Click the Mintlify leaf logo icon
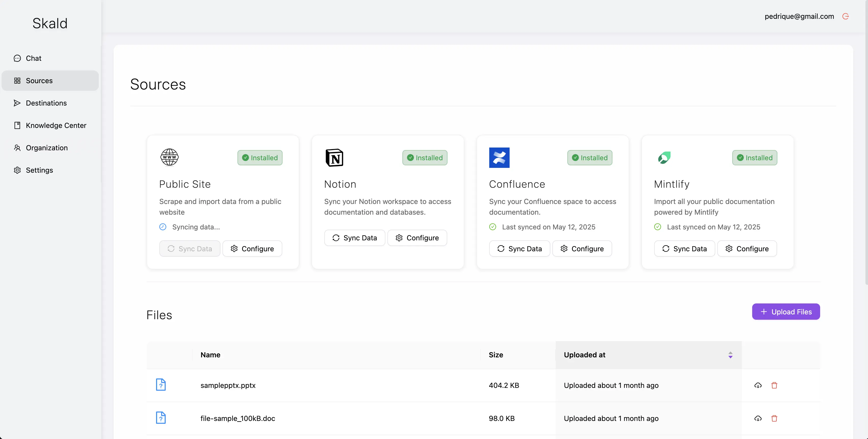The width and height of the screenshot is (868, 439). click(664, 157)
